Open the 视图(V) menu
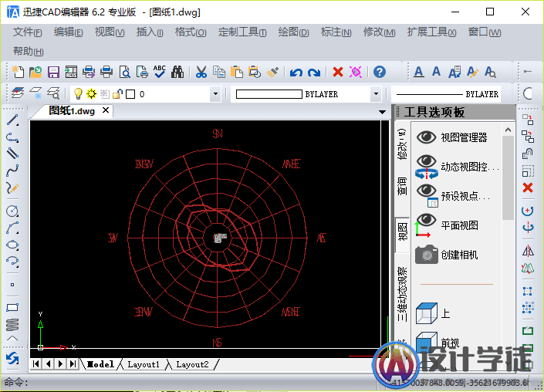The width and height of the screenshot is (544, 392). point(110,32)
